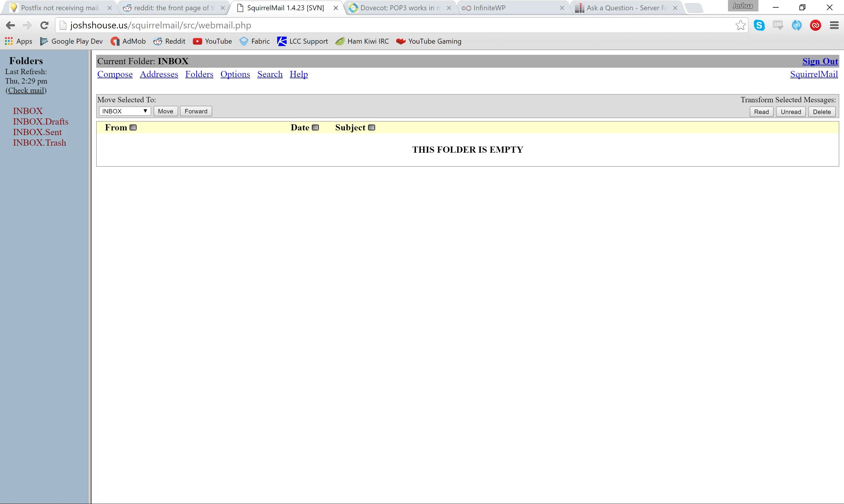Click the Folders icon in navigation
This screenshot has width=844, height=504.
tap(199, 74)
